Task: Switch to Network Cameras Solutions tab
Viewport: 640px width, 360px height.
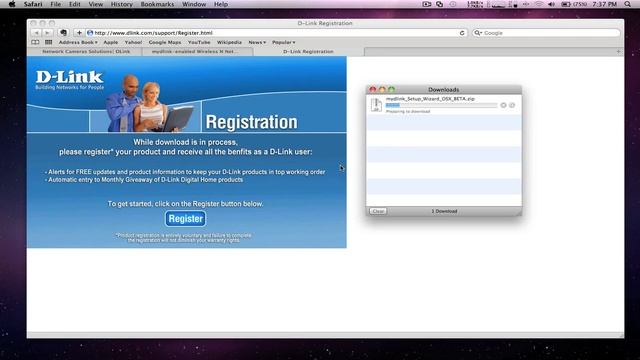Action: click(x=85, y=51)
